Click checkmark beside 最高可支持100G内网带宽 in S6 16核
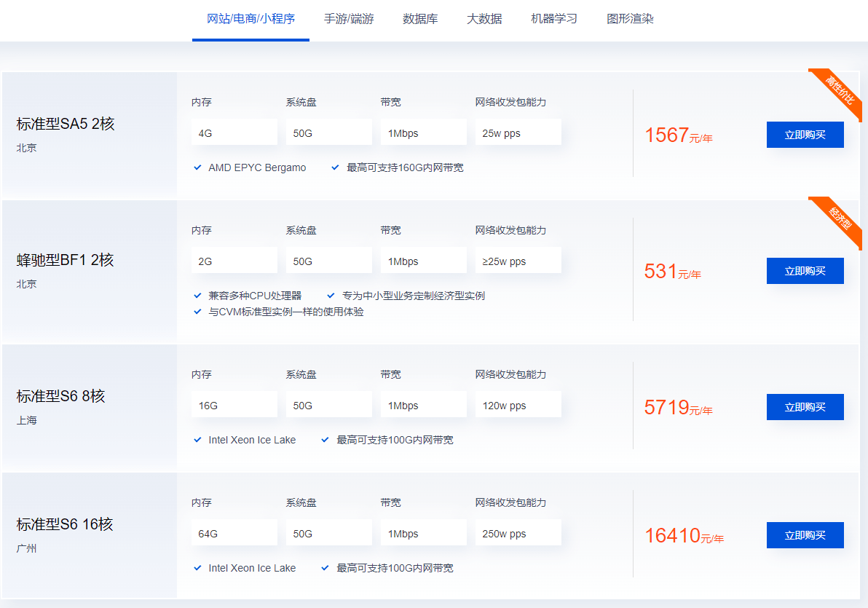 coord(325,567)
